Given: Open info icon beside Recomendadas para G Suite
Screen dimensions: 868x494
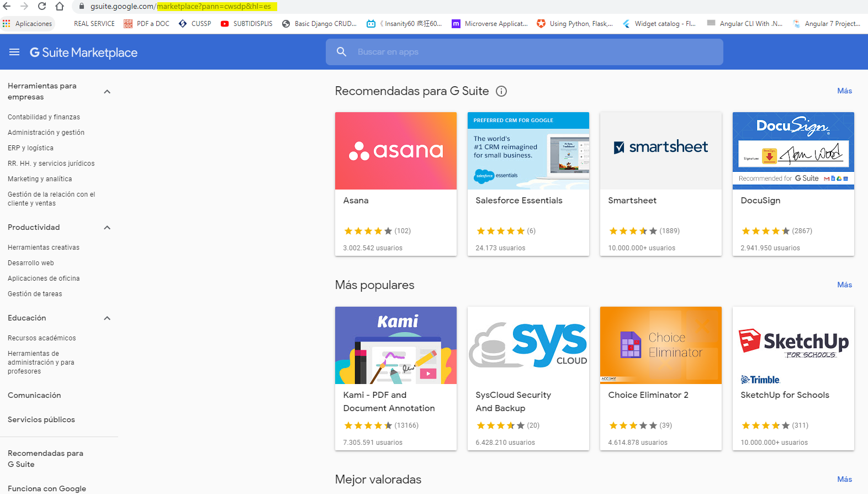Looking at the screenshot, I should (501, 91).
